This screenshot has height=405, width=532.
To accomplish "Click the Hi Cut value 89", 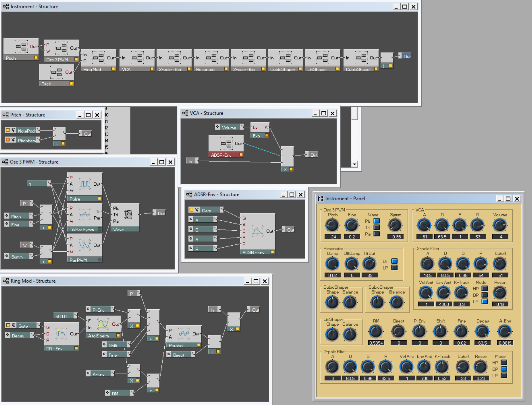I will coord(370,275).
